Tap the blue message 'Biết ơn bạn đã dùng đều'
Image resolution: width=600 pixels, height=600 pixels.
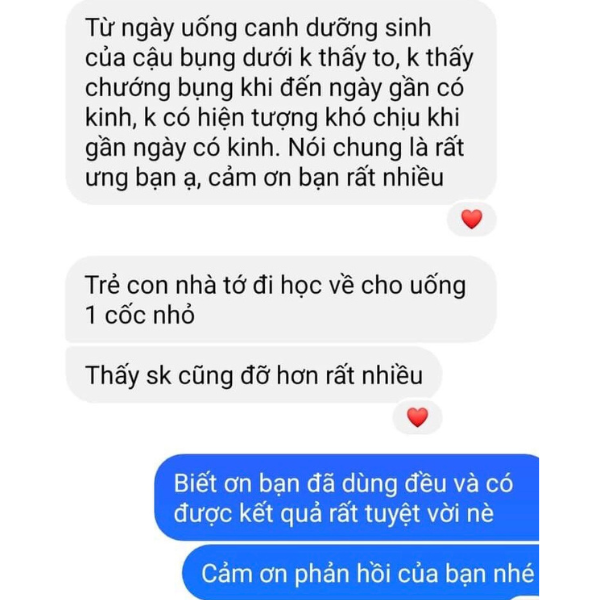pos(347,497)
